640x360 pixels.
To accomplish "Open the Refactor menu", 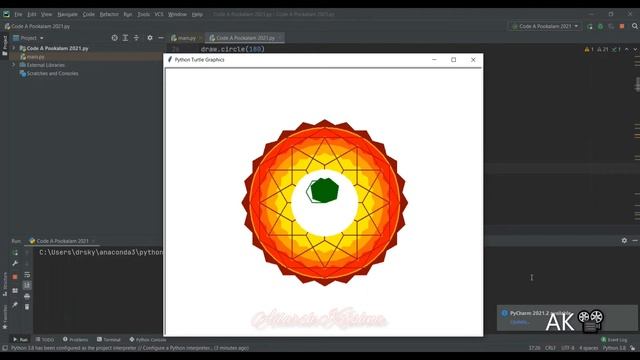I will 109,14.
